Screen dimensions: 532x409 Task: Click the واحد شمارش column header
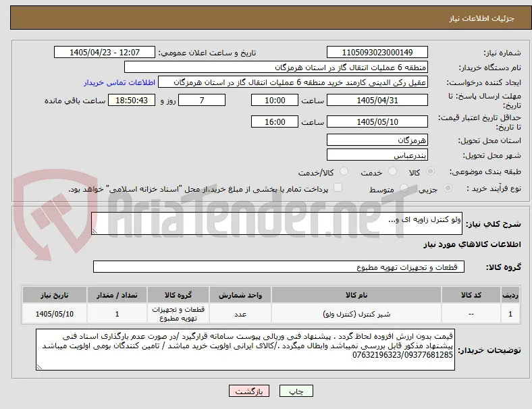point(240,295)
